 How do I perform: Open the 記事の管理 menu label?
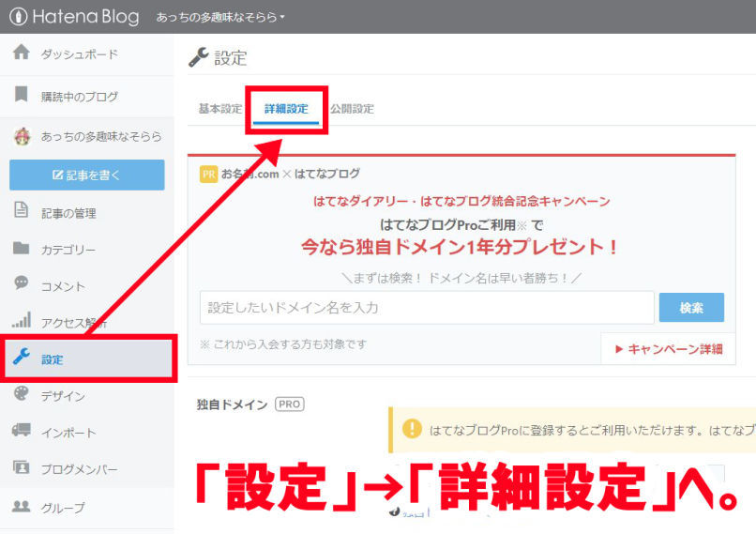68,213
